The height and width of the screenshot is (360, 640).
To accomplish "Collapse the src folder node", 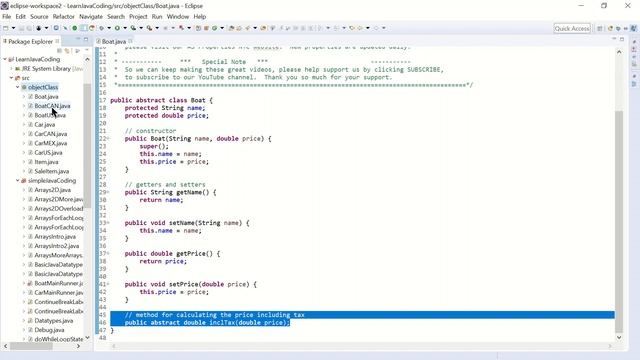I will pos(11,78).
